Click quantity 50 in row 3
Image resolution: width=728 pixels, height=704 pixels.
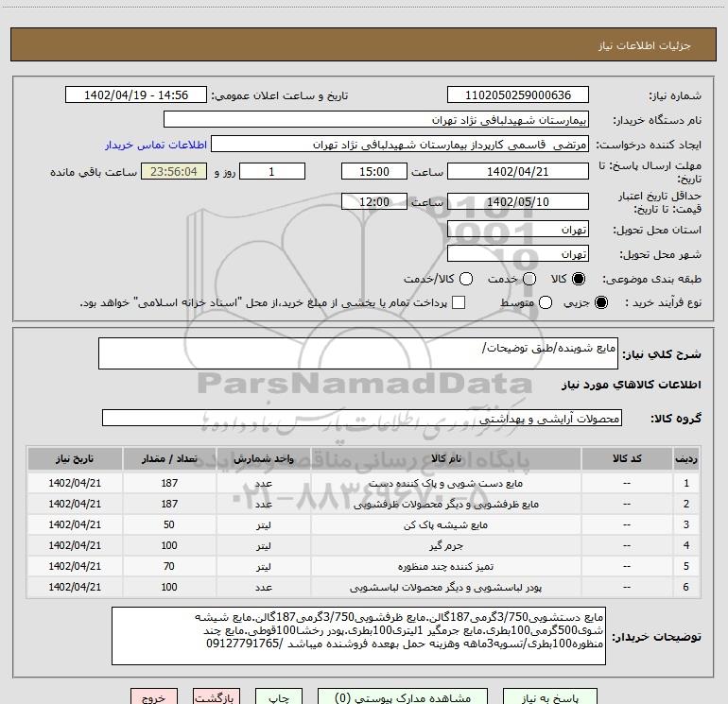tap(169, 524)
